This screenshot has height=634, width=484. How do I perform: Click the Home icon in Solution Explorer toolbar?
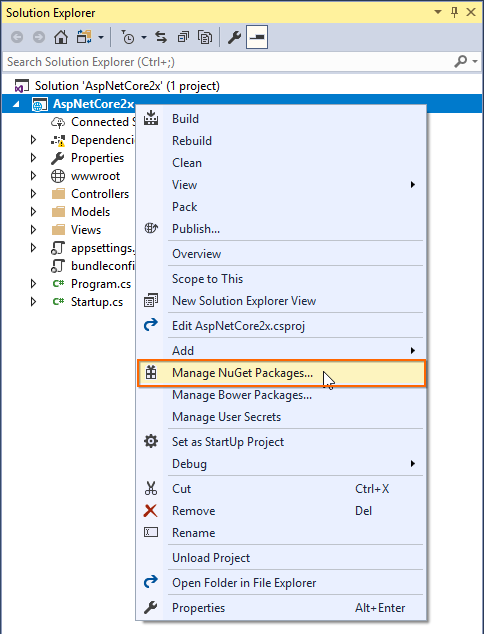(61, 37)
